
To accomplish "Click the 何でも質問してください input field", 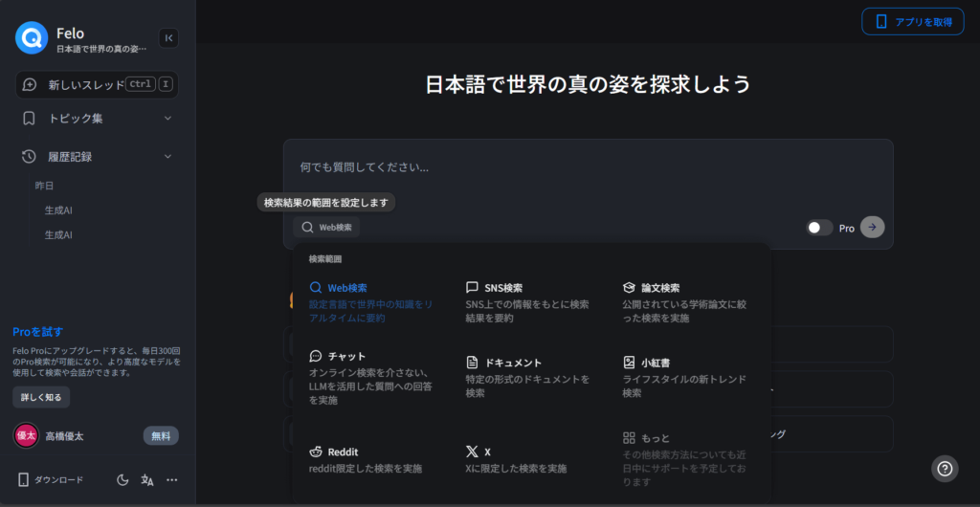I will click(x=588, y=167).
